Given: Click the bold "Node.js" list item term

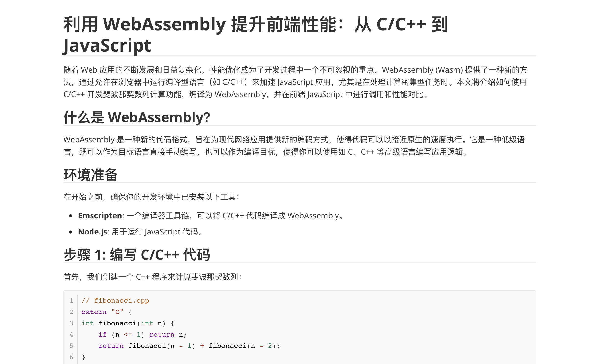Looking at the screenshot, I should [92, 232].
